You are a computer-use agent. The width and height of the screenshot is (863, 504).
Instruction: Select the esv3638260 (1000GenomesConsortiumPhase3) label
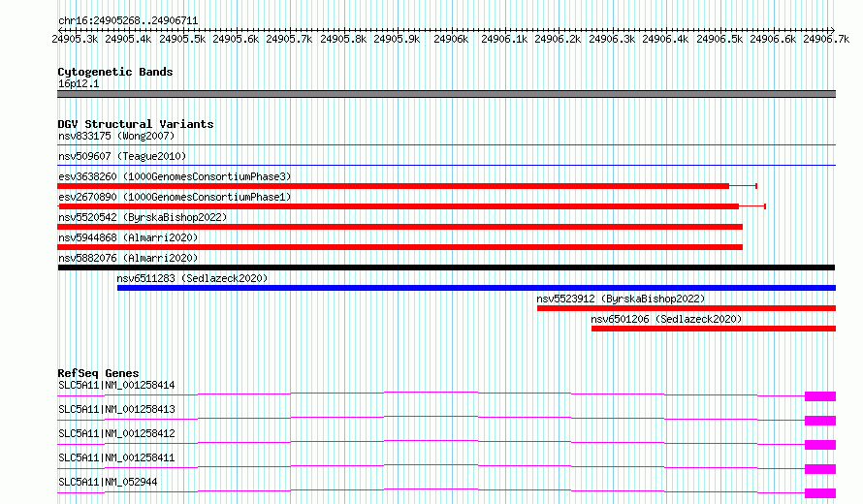(175, 176)
